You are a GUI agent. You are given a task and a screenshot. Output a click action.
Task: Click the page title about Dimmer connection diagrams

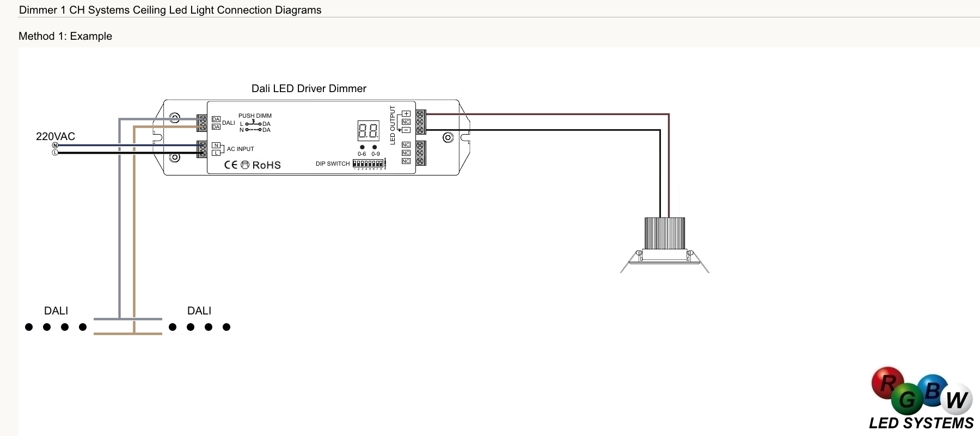tap(170, 10)
